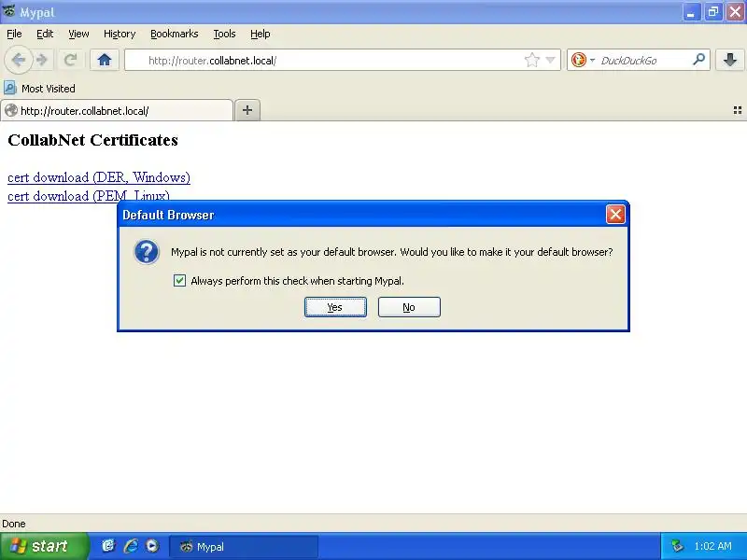Reload the current page

[71, 60]
